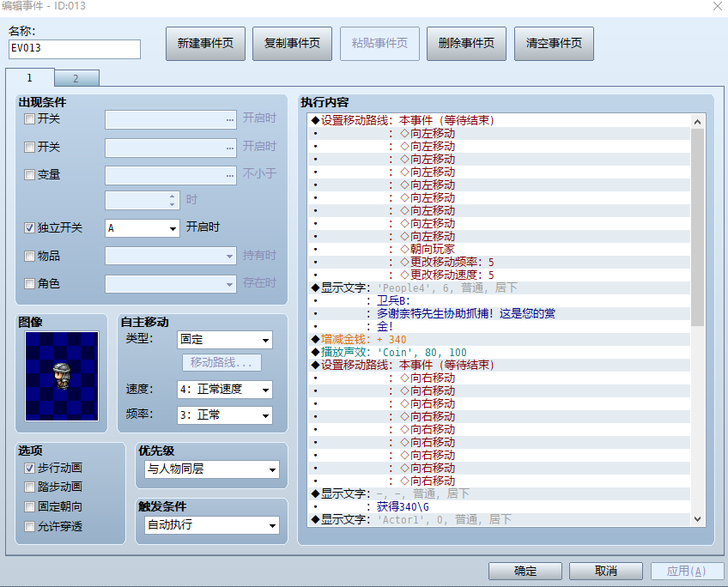Cancel with the 取消 button

[606, 571]
